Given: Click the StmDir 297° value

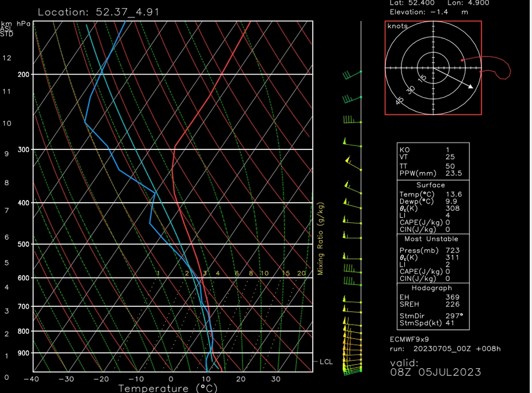Looking at the screenshot, I should click(454, 315).
